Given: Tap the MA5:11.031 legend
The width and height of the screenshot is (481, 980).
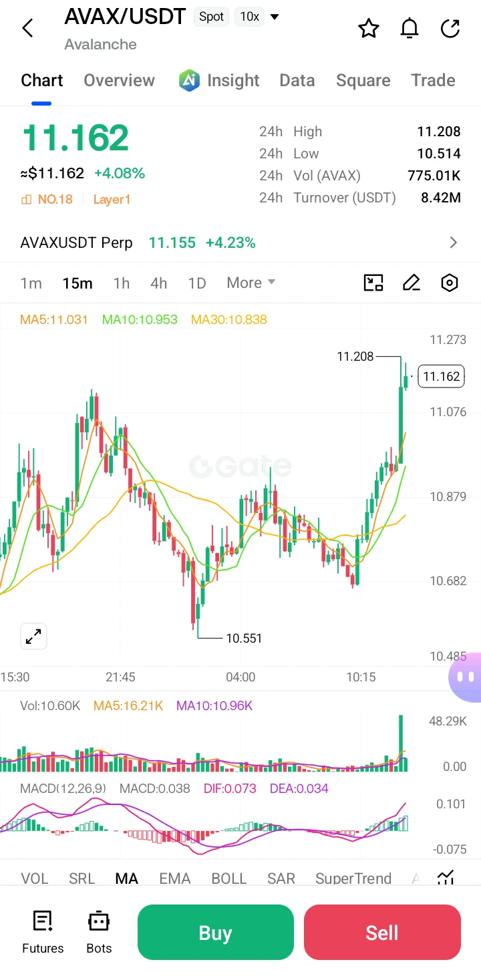Looking at the screenshot, I should pyautogui.click(x=54, y=319).
